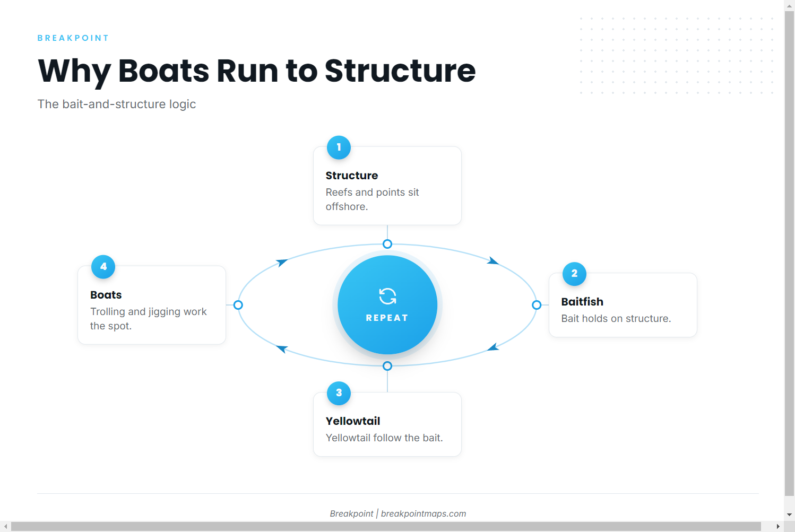Click the text 'Bait holds on structure.'
This screenshot has height=532, width=795.
(616, 318)
